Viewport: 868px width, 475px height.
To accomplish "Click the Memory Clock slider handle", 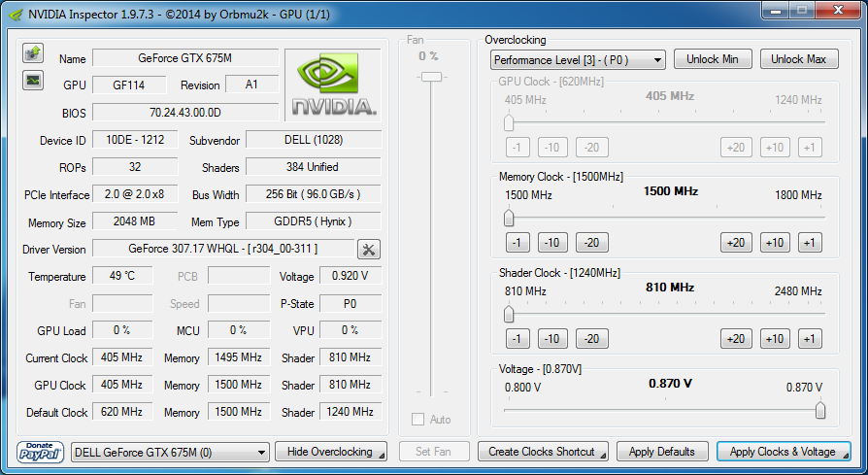I will 509,218.
